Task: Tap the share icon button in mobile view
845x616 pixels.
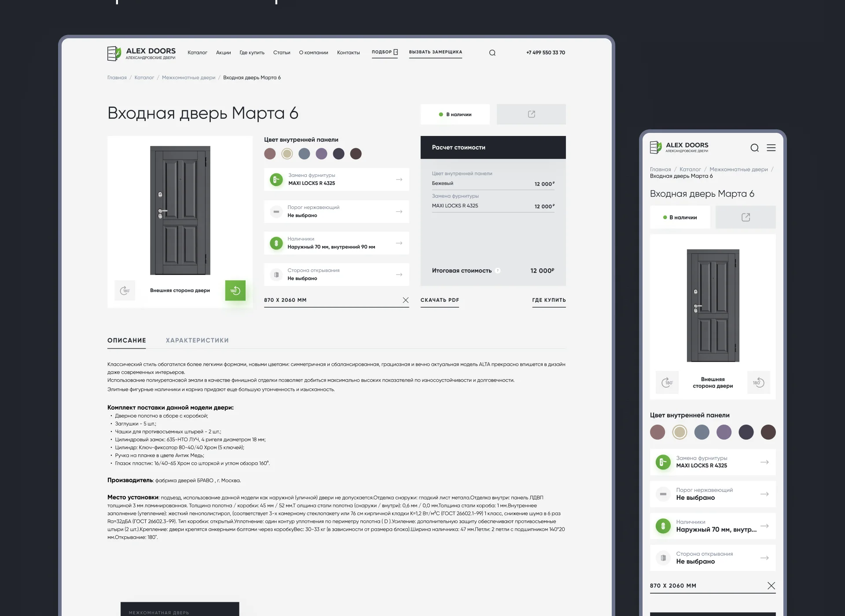Action: (x=746, y=217)
